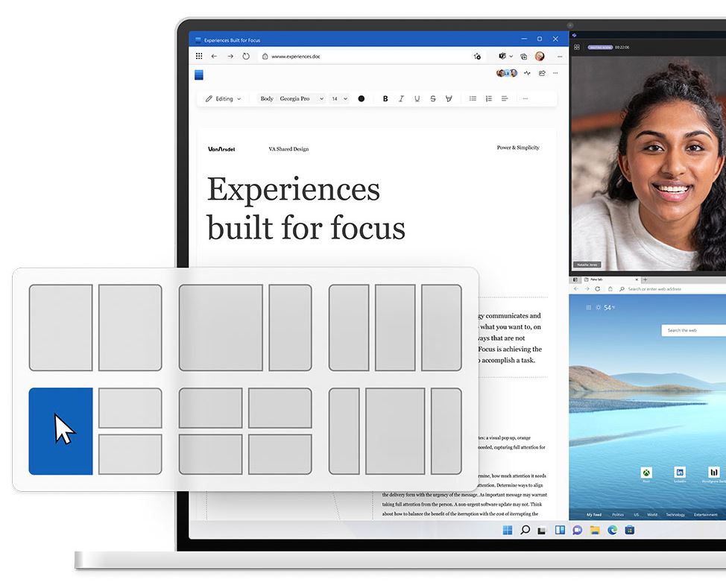Screen dimensions: 726x588
Task: Add experiences.doc page to favorites
Action: pos(477,57)
